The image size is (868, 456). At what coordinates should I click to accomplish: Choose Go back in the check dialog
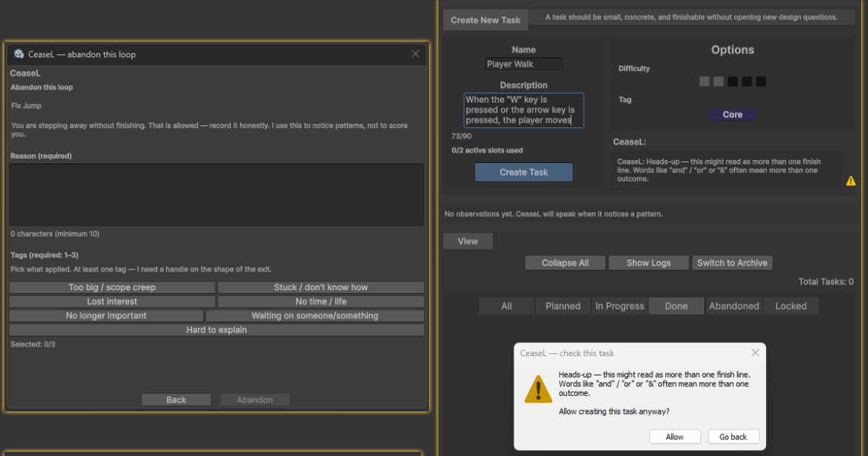coord(733,436)
